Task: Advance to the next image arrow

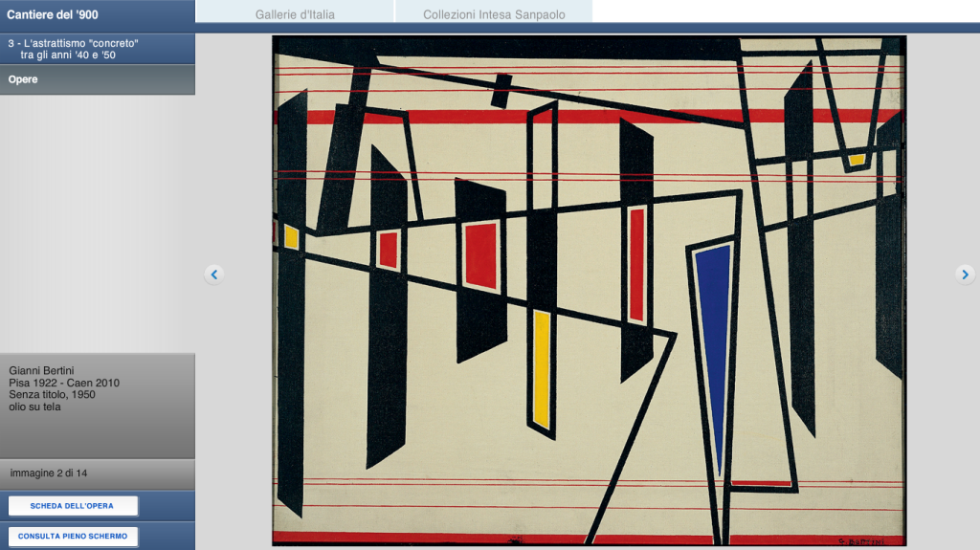Action: [x=964, y=275]
